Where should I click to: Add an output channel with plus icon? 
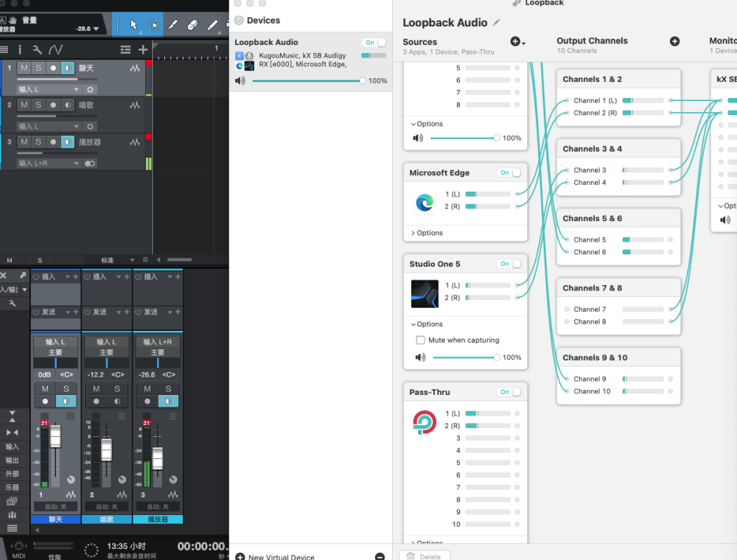coord(674,41)
